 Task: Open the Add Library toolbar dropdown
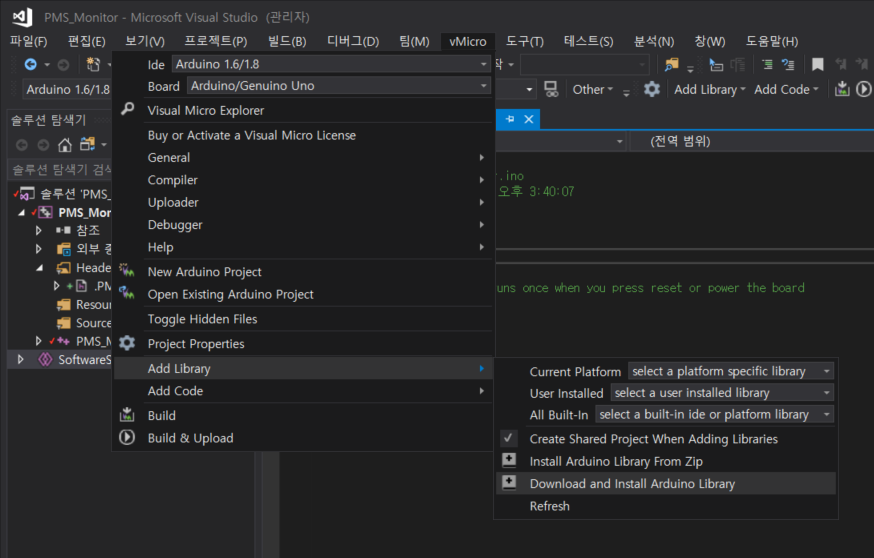click(709, 89)
